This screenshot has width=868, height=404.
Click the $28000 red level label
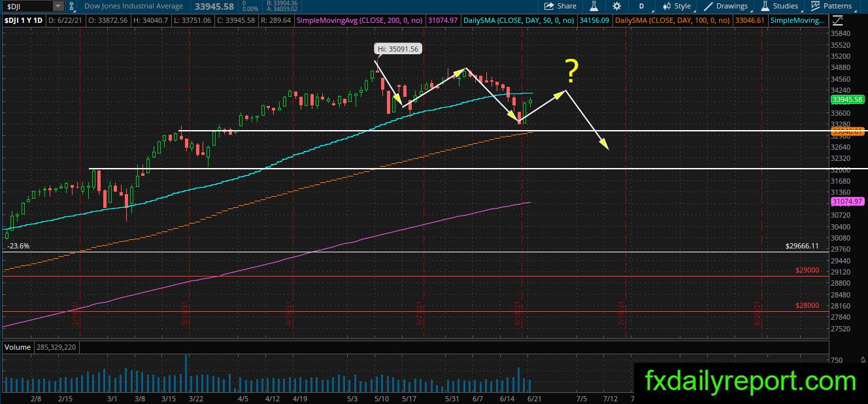(x=807, y=305)
